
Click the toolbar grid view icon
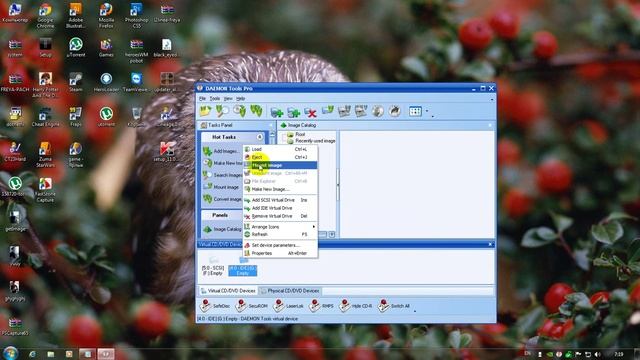coord(415,111)
